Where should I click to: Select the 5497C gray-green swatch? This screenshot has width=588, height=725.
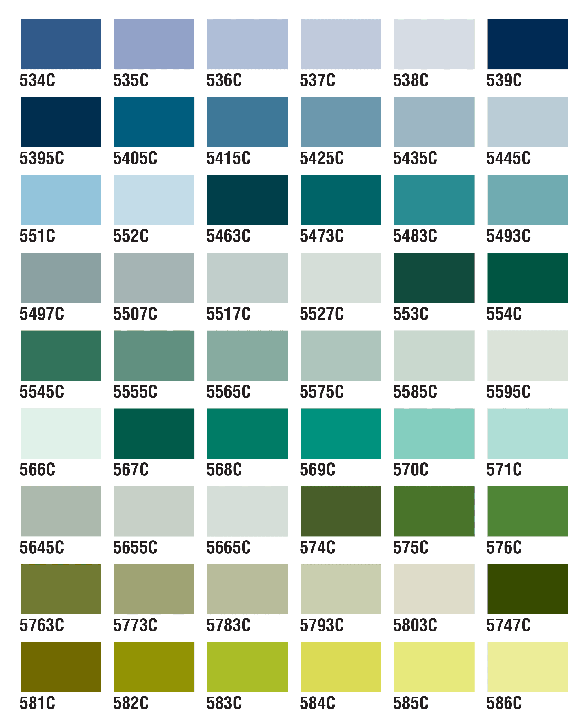coord(61,278)
